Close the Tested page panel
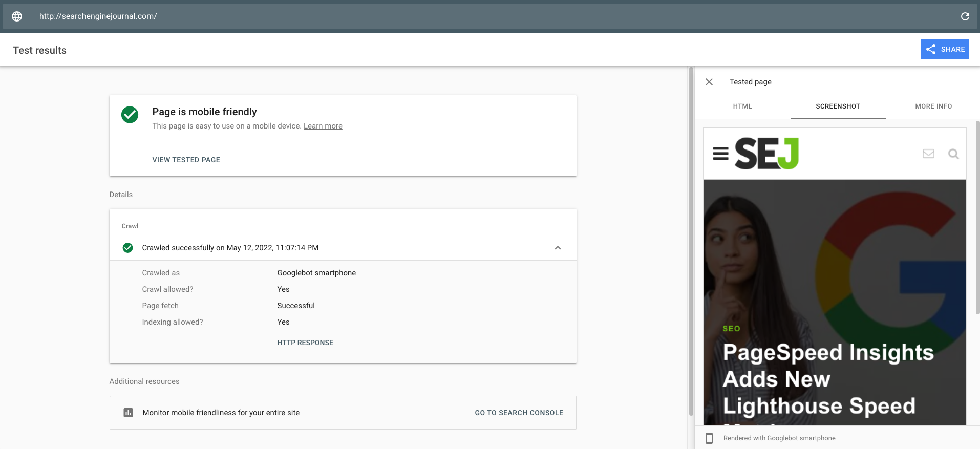980x449 pixels. coord(709,82)
